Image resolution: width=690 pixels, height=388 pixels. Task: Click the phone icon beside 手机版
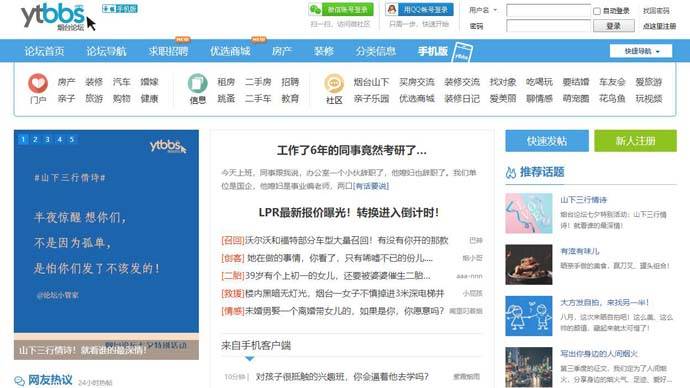[462, 51]
